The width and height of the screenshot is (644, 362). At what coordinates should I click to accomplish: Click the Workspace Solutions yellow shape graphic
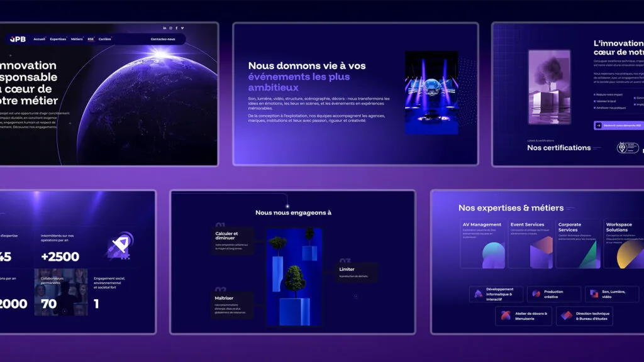tap(630, 255)
